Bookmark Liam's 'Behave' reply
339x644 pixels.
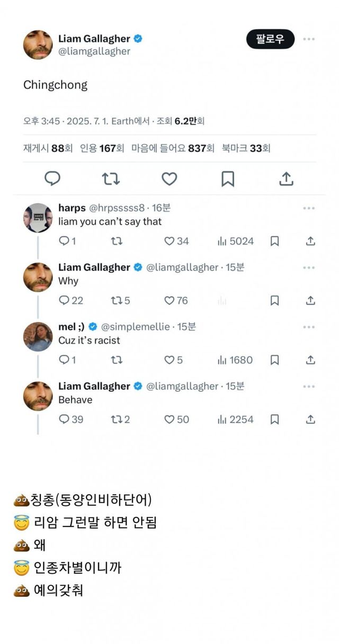[x=274, y=419]
